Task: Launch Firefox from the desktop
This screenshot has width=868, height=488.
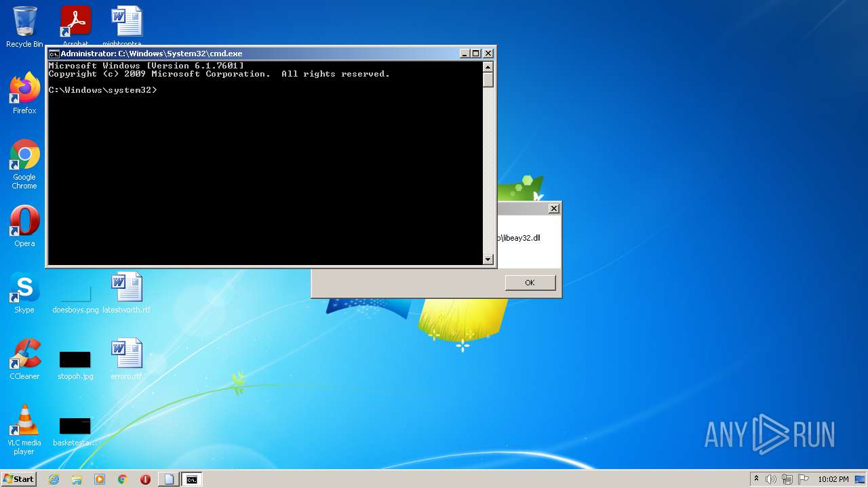Action: coord(24,94)
